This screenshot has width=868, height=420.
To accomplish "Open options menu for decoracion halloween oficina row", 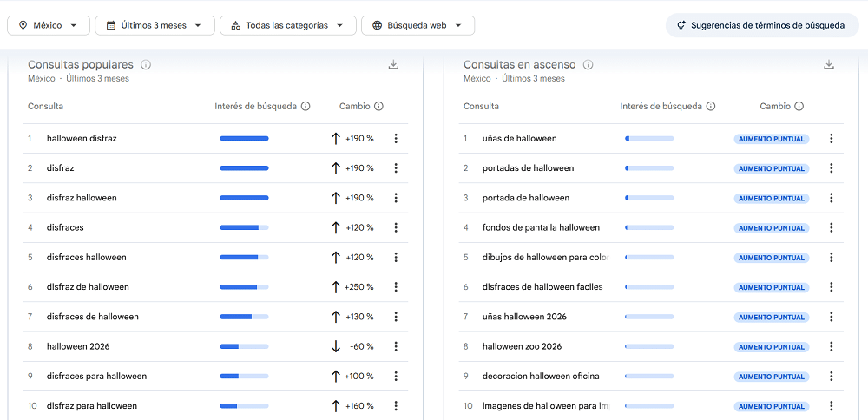I will [831, 377].
